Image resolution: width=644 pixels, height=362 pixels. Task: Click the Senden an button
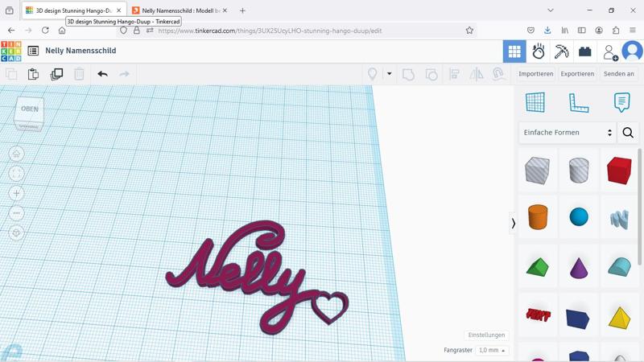[x=619, y=74]
